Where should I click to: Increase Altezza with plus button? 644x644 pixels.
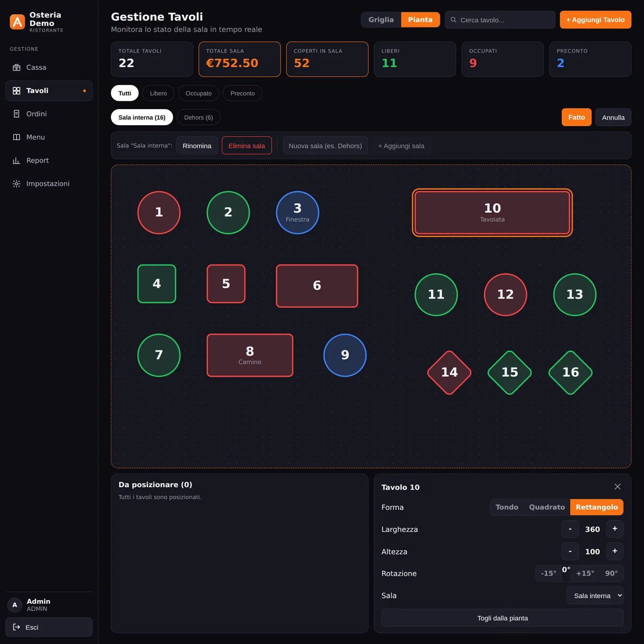(615, 551)
